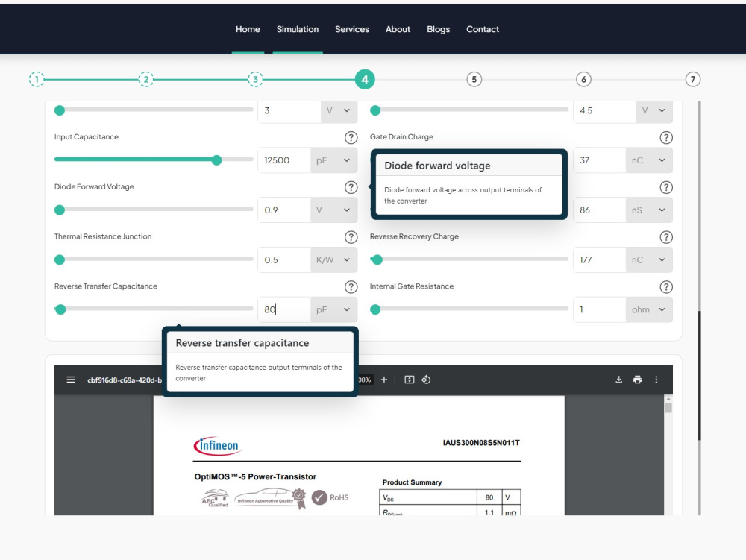Open the Home navigation tab
746x560 pixels.
click(248, 29)
